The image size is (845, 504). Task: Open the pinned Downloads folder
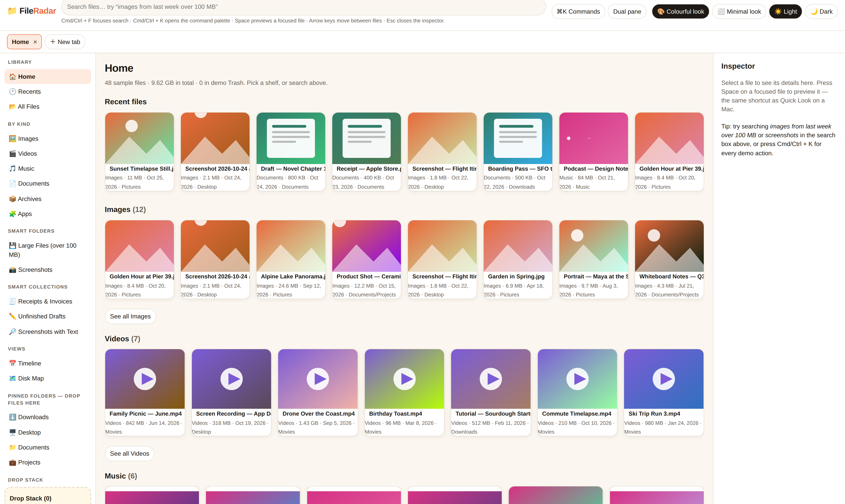48,417
